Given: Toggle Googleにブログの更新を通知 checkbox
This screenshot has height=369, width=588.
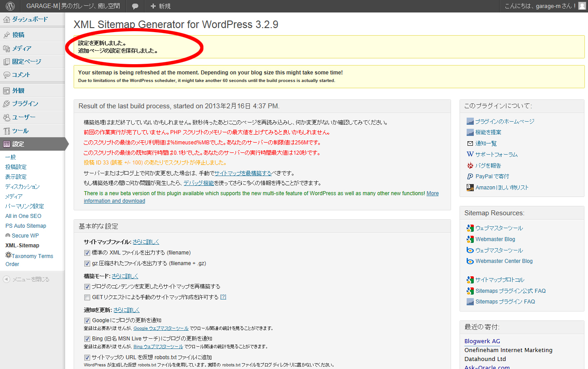Looking at the screenshot, I should 87,320.
